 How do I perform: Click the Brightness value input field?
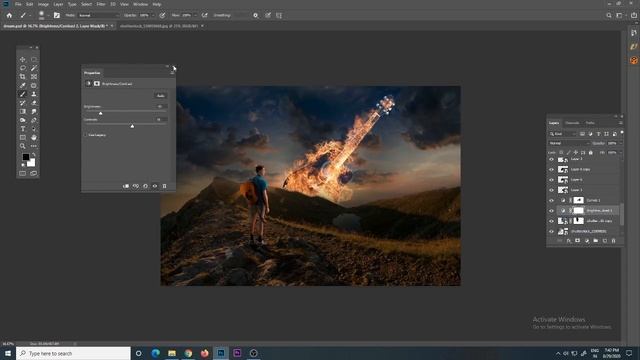click(160, 107)
